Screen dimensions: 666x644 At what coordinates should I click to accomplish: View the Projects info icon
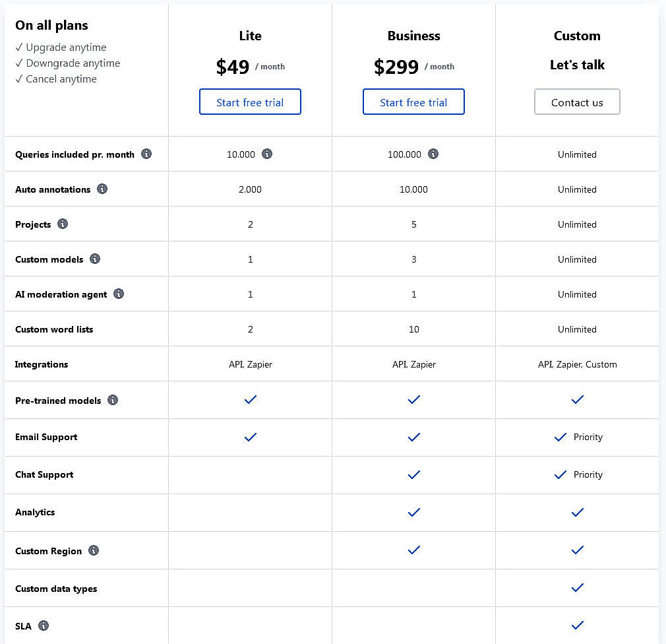(63, 224)
